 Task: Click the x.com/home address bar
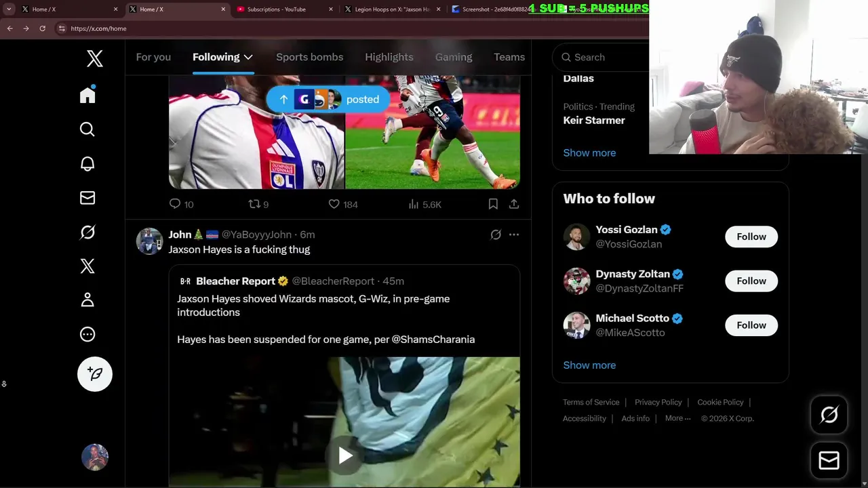coord(98,28)
